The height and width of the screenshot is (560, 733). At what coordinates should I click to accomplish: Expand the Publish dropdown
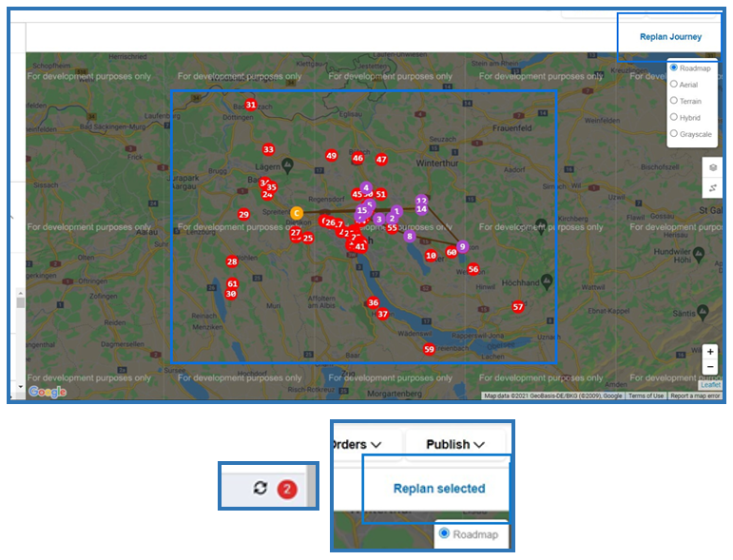click(x=455, y=444)
